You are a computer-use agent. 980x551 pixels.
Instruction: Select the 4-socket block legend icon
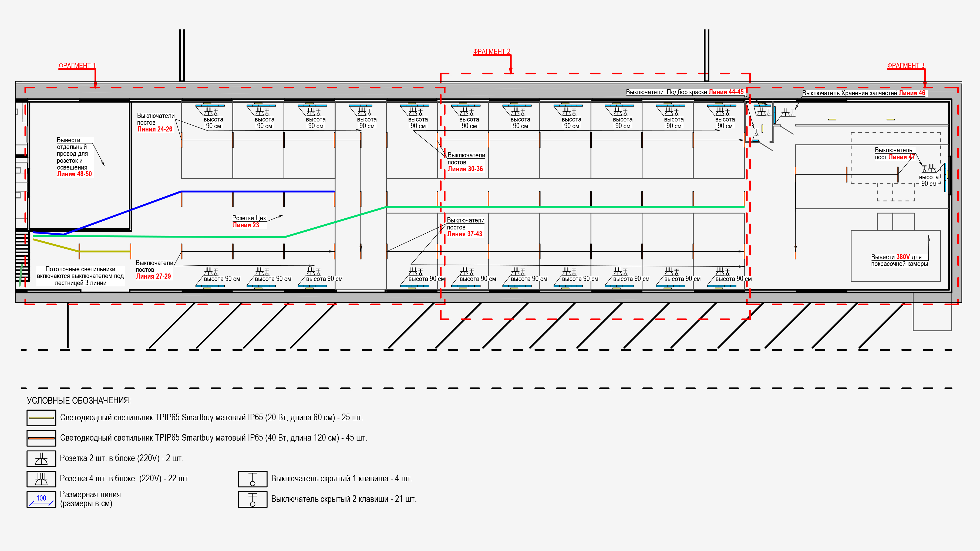pyautogui.click(x=41, y=479)
